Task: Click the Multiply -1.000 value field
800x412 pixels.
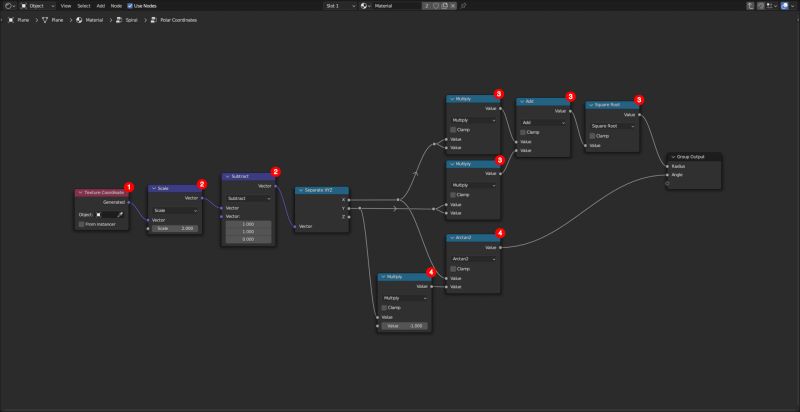Action: pos(405,326)
